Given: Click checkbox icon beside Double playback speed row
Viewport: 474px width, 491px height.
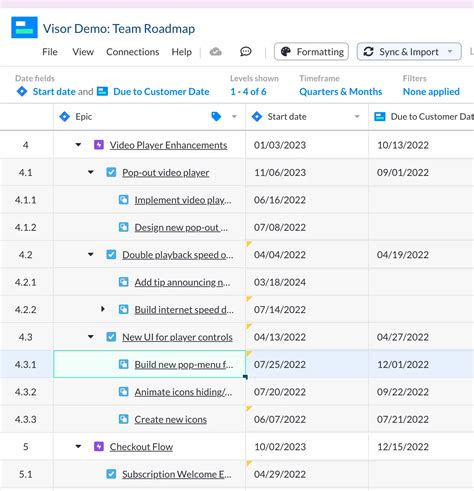Looking at the screenshot, I should coord(111,255).
